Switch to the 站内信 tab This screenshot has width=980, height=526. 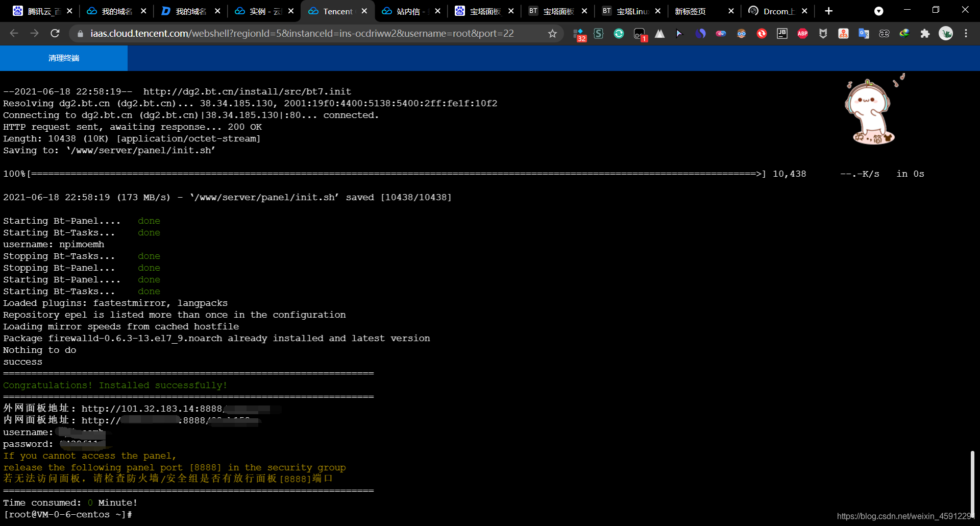tap(410, 11)
